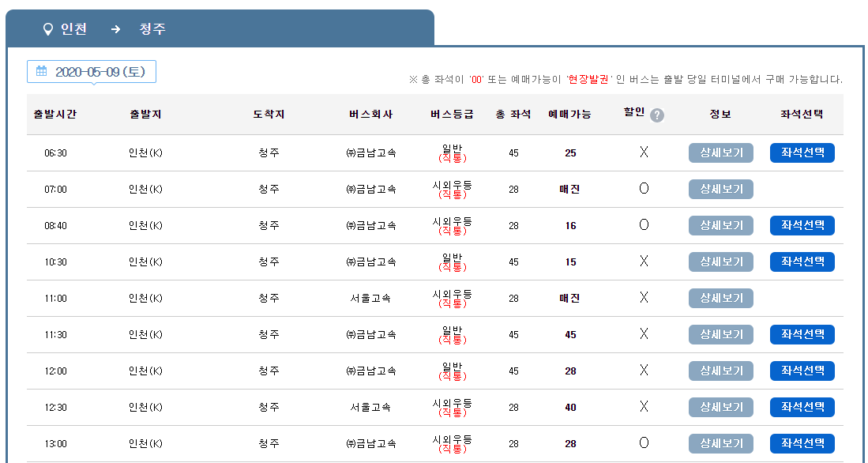Click the 06:30 departure time

pos(55,153)
